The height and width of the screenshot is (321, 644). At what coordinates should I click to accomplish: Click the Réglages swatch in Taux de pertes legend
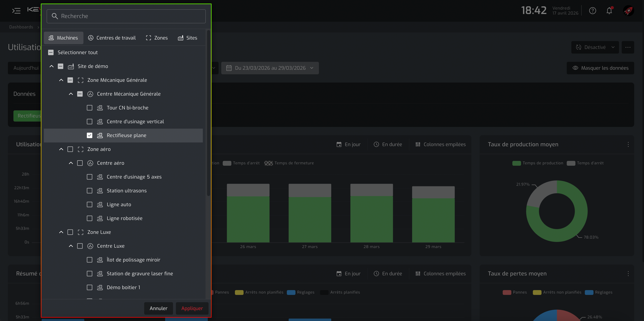(589, 293)
